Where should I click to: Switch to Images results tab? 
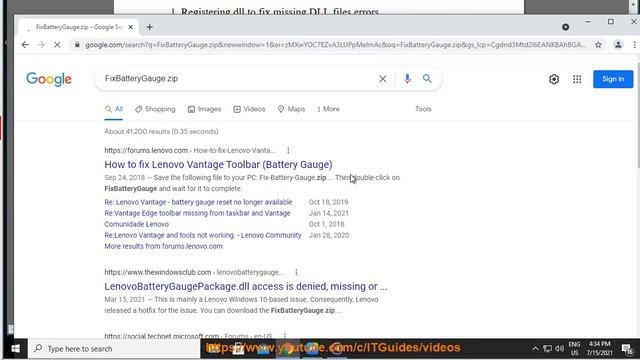(204, 109)
